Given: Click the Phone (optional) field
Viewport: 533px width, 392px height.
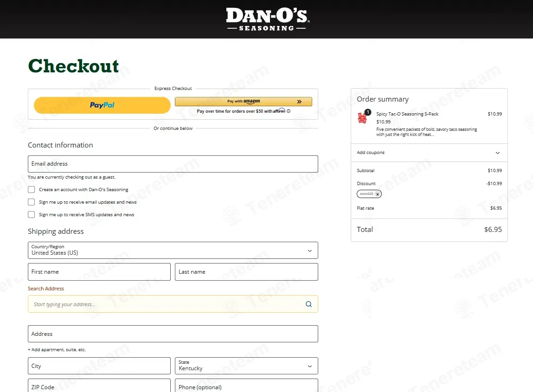Looking at the screenshot, I should click(x=246, y=386).
